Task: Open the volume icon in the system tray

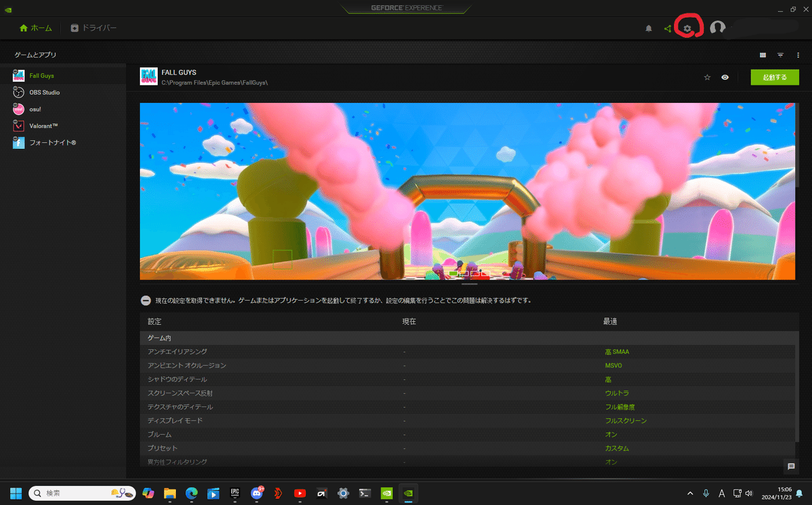Action: click(x=749, y=493)
